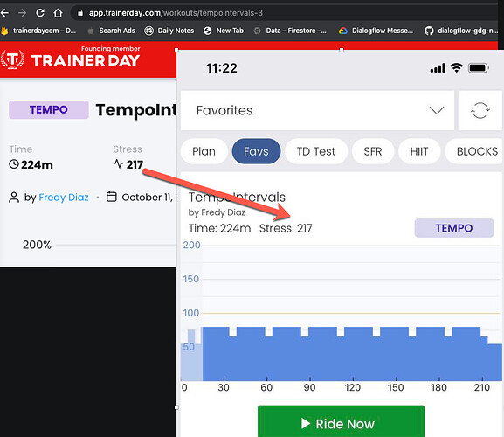This screenshot has width=504, height=437.
Task: Select the HIIT filter pill
Action: tap(419, 151)
